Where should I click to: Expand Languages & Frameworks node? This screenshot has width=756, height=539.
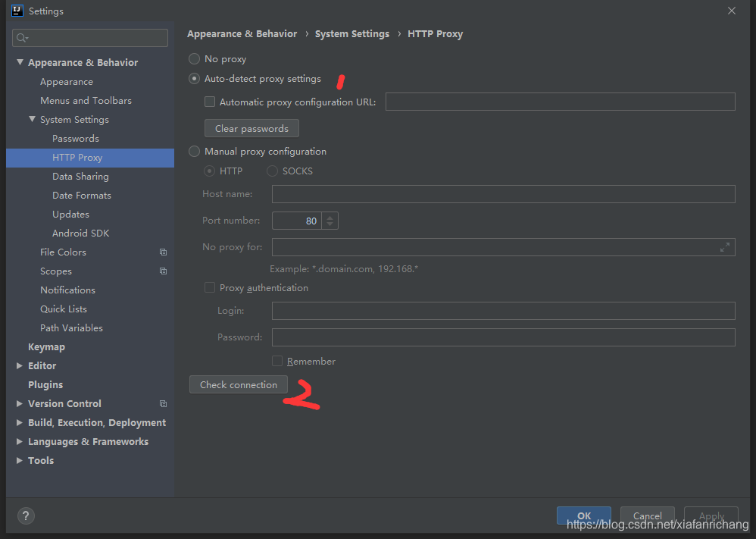[19, 441]
